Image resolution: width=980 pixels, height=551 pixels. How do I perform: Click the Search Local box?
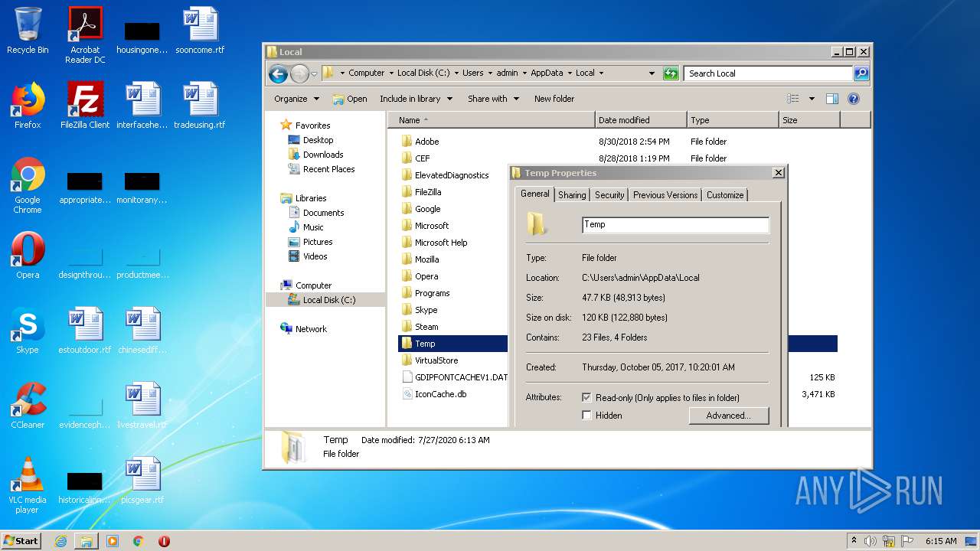point(768,73)
